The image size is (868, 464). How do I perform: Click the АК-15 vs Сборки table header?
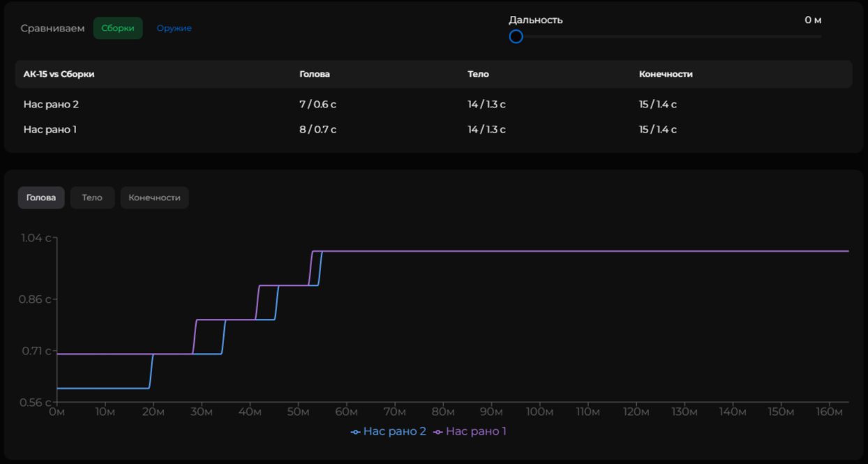59,74
